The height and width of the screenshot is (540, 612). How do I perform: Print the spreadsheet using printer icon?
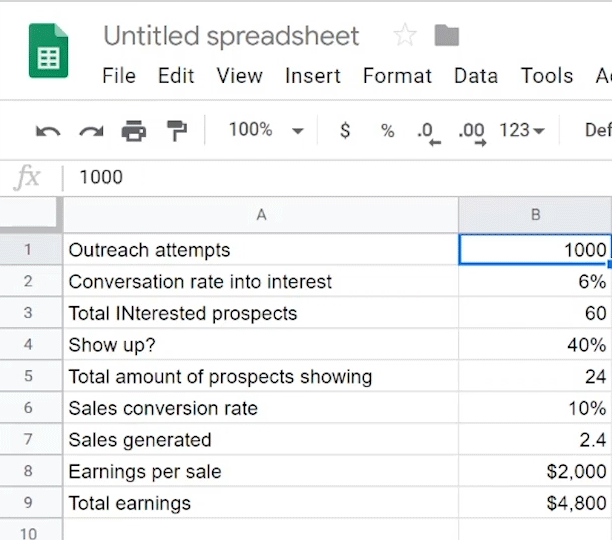(133, 131)
